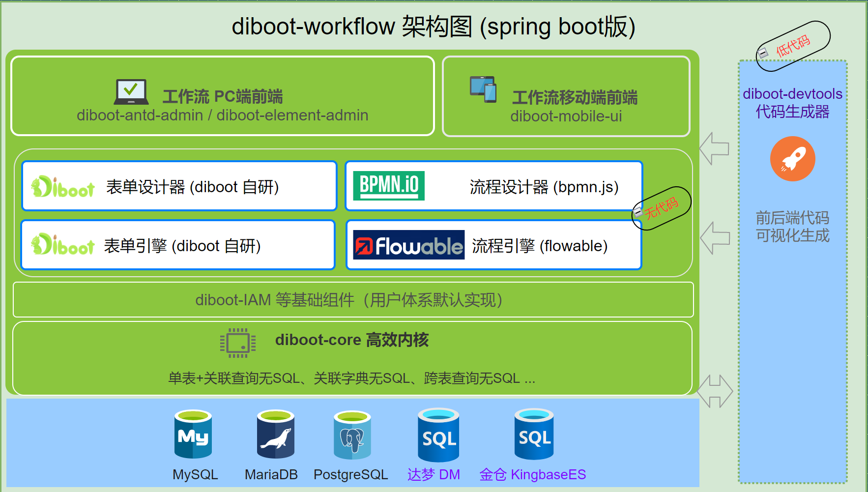Click the upper left-pointing arrow
868x492 pixels.
click(x=714, y=148)
